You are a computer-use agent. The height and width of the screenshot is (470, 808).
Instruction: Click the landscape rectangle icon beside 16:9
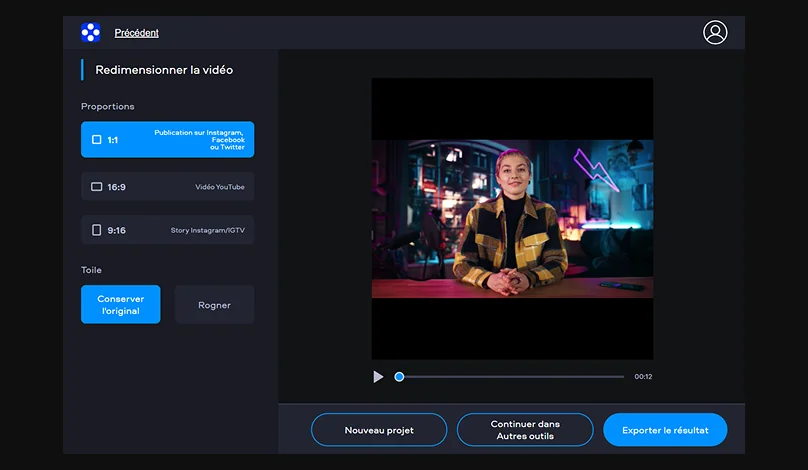click(97, 187)
